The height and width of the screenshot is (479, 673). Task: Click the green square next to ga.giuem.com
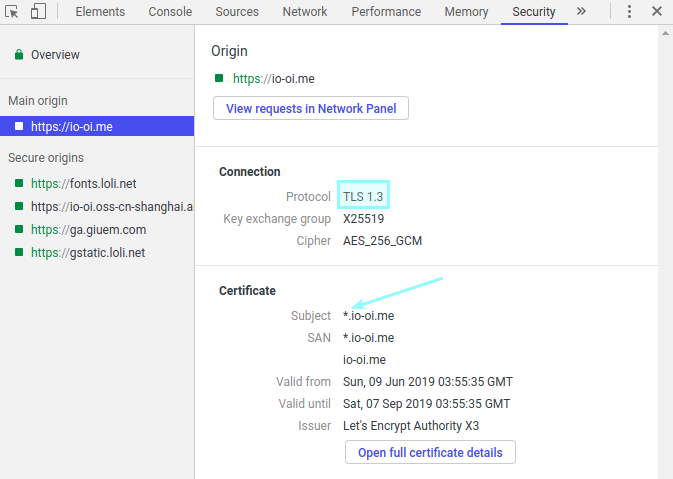(x=19, y=229)
